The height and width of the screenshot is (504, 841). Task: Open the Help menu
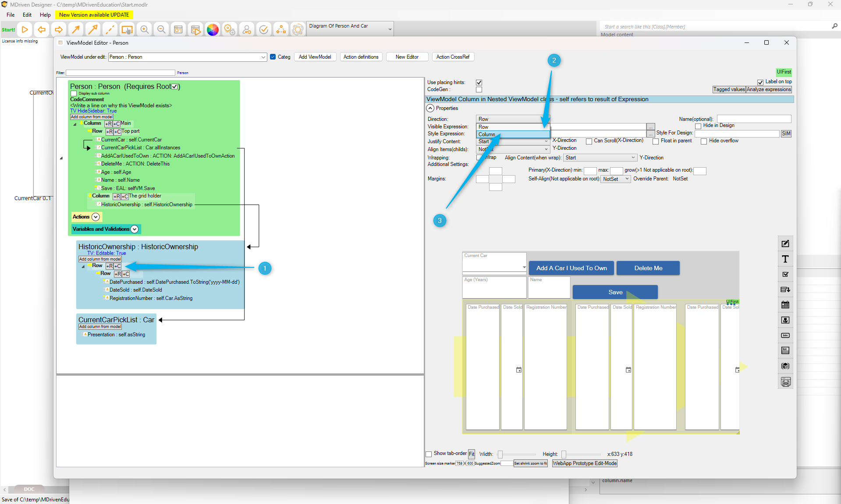[45, 15]
